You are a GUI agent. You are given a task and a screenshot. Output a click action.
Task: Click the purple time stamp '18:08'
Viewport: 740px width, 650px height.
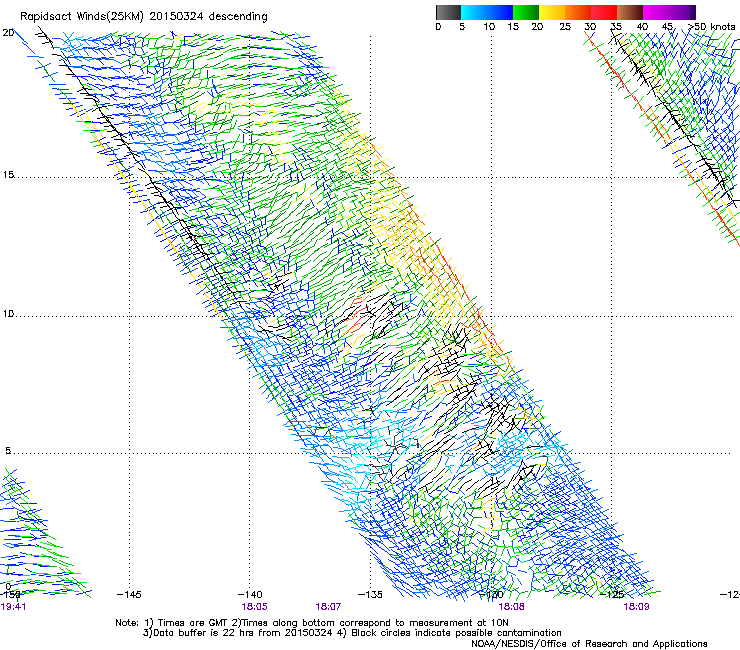[x=512, y=607]
